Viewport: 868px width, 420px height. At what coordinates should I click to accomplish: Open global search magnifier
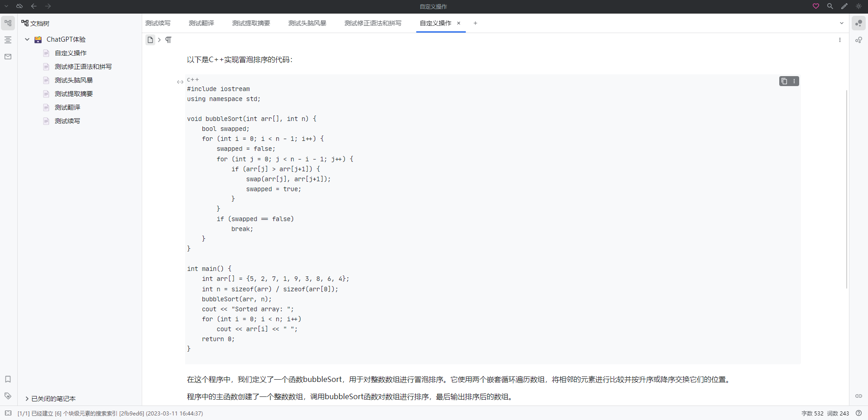[830, 6]
